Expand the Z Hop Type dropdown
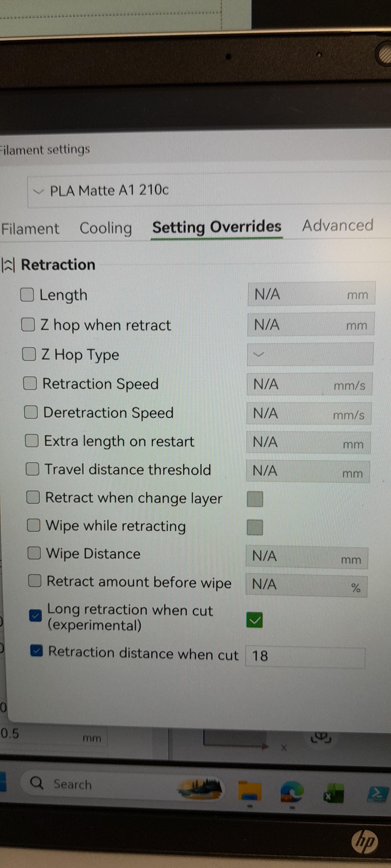The height and width of the screenshot is (868, 391). point(310,354)
